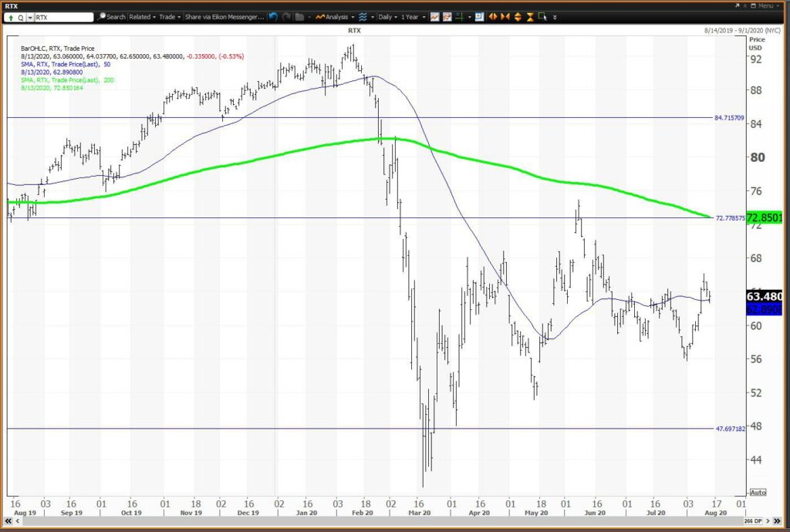790x532 pixels.
Task: Click the horizontal expand arrows icon
Action: (x=493, y=17)
